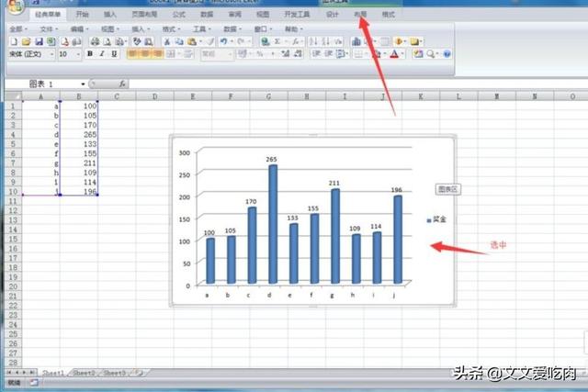Image resolution: width=588 pixels, height=392 pixels.
Task: Click the Sort Descending icon
Action: tap(326, 41)
